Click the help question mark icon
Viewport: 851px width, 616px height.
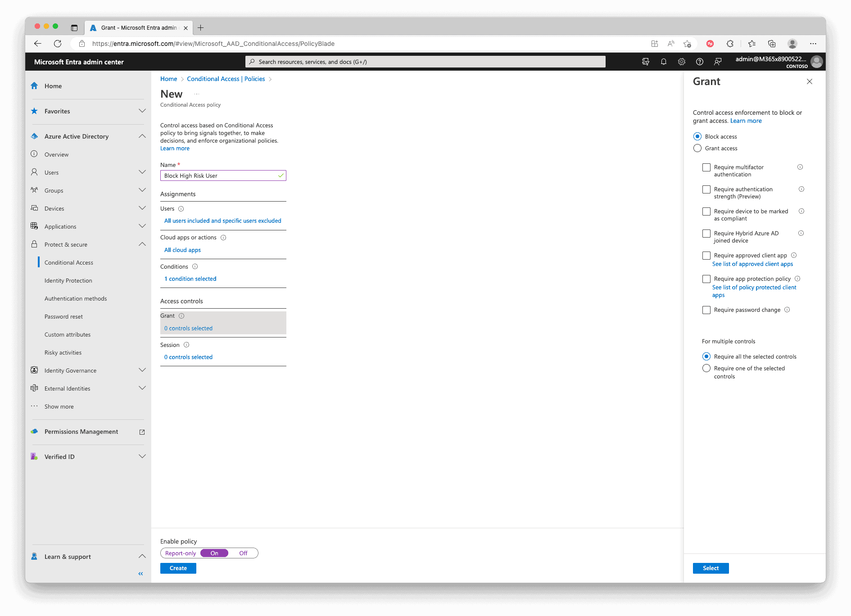(700, 62)
